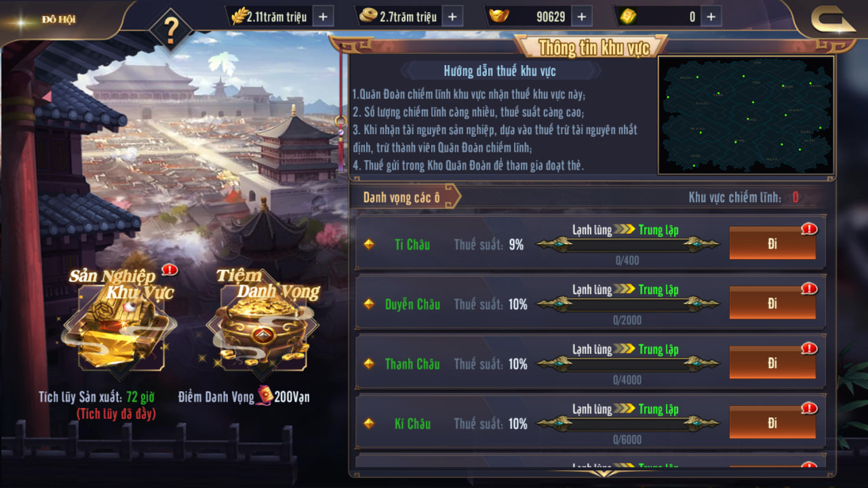
Task: Add more copper coins via plus button
Action: coord(452,16)
